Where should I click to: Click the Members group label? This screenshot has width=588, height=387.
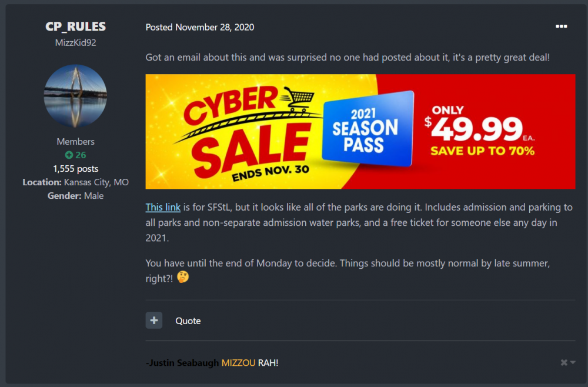tap(75, 142)
